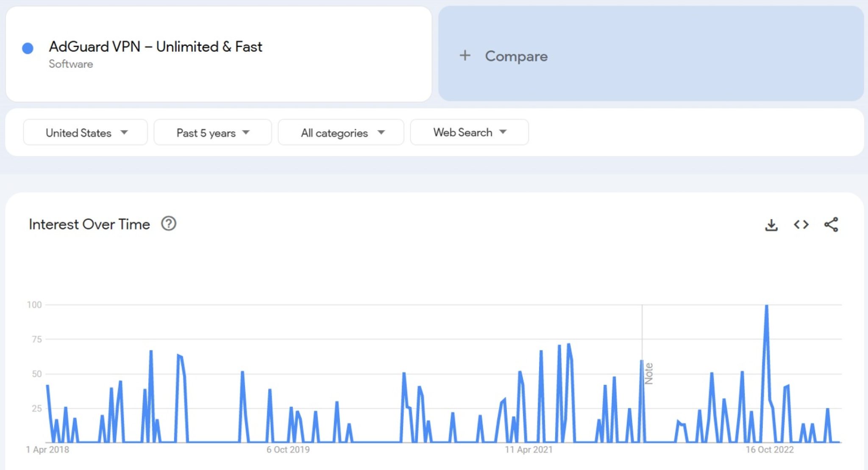Image resolution: width=868 pixels, height=470 pixels.
Task: Share the Interest Over Time chart
Action: click(x=831, y=225)
